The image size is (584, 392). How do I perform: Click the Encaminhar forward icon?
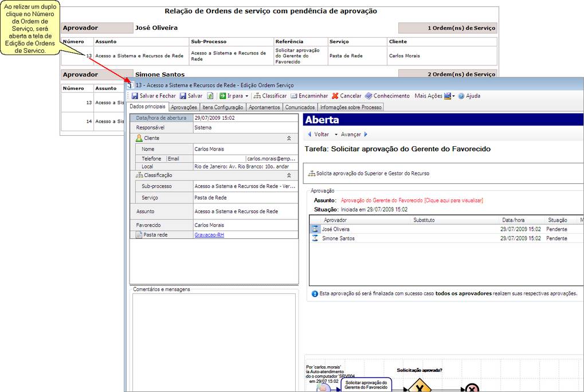[293, 96]
